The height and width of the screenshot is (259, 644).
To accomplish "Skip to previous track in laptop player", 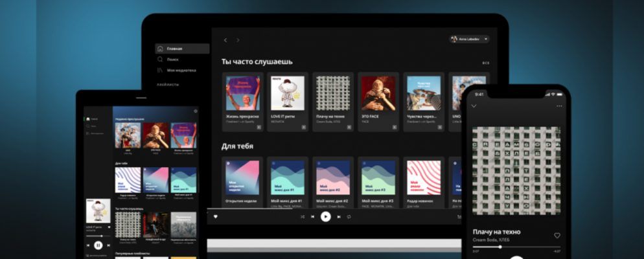I will pos(312,217).
